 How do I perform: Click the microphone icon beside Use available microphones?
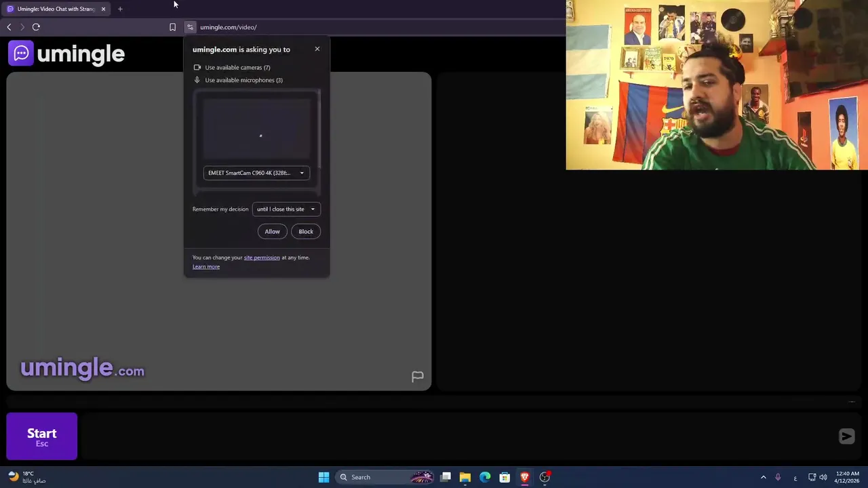tap(197, 80)
